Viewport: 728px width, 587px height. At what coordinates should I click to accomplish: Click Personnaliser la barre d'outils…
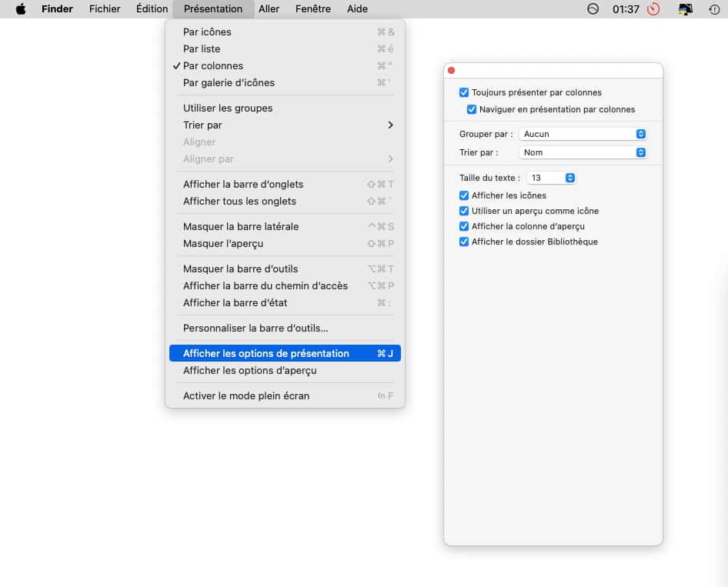(255, 329)
